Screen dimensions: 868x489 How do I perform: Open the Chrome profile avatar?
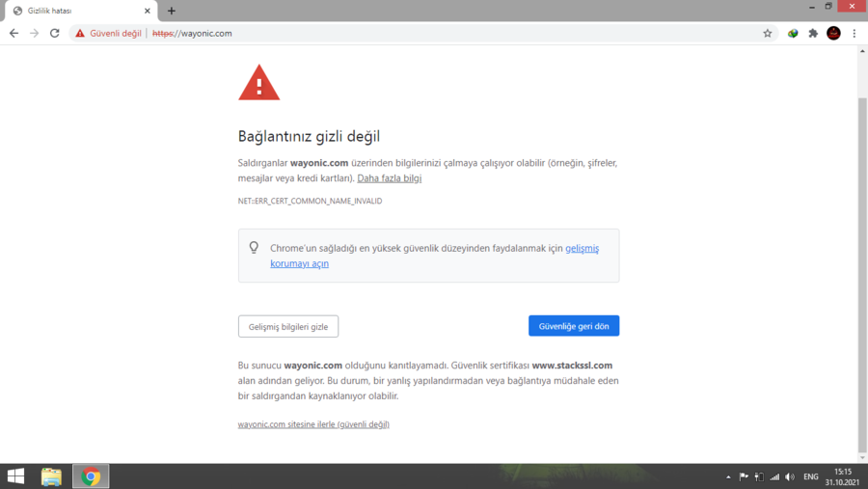(833, 33)
